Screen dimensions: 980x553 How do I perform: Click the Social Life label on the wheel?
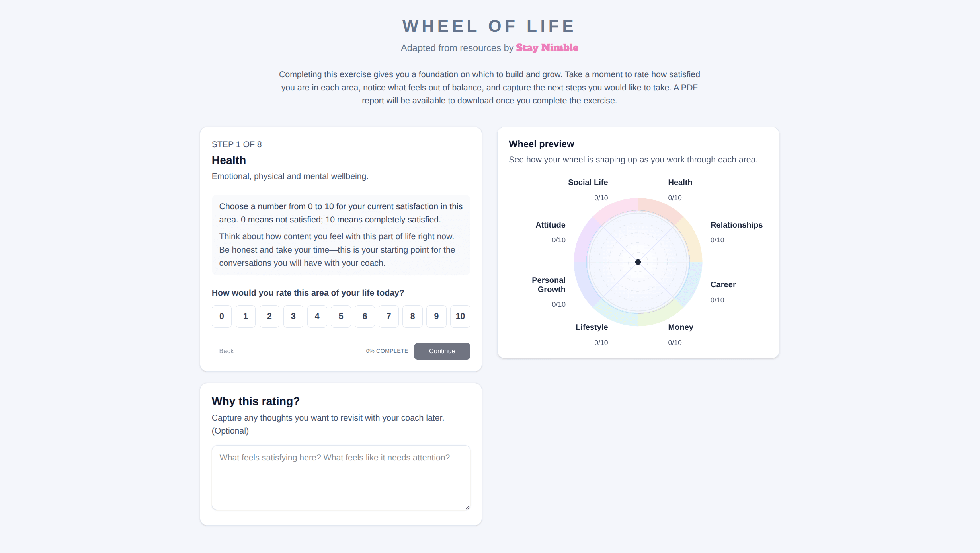click(588, 182)
